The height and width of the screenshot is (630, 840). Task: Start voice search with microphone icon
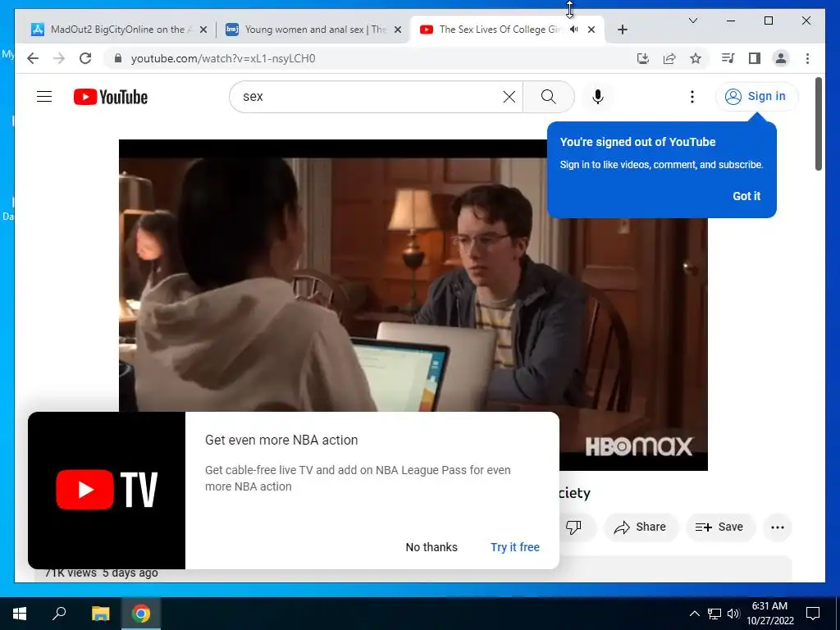[x=598, y=97]
